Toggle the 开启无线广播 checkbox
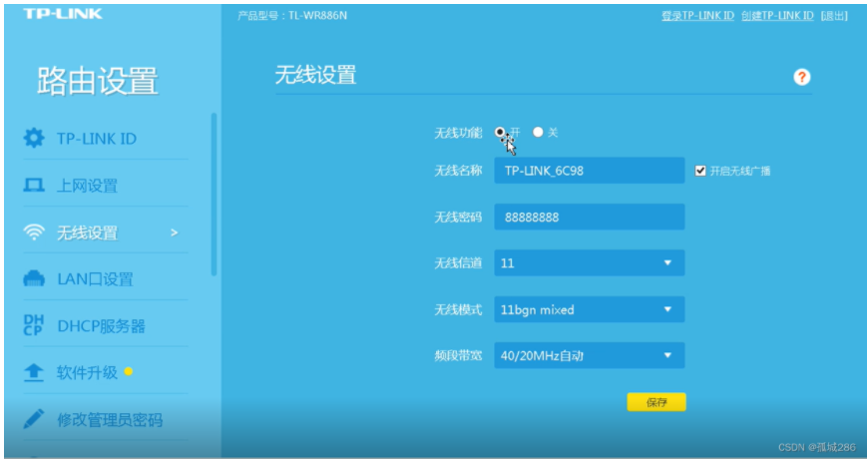868x461 pixels. (x=700, y=171)
